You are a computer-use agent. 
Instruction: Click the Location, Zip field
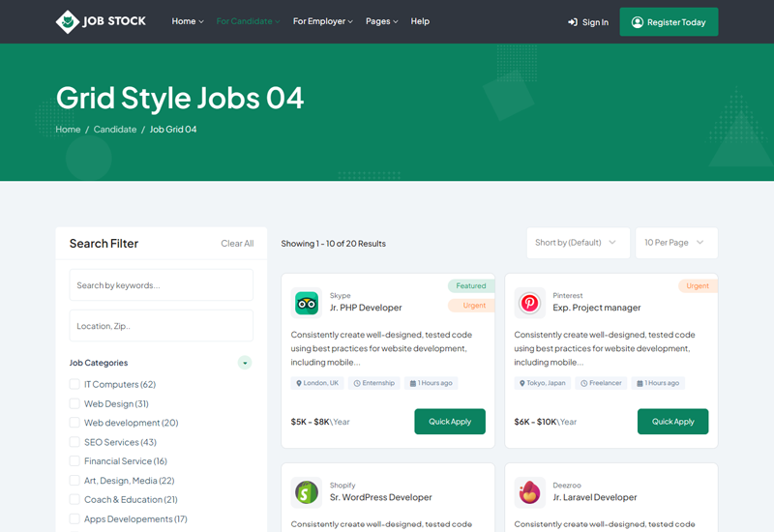[x=162, y=326]
